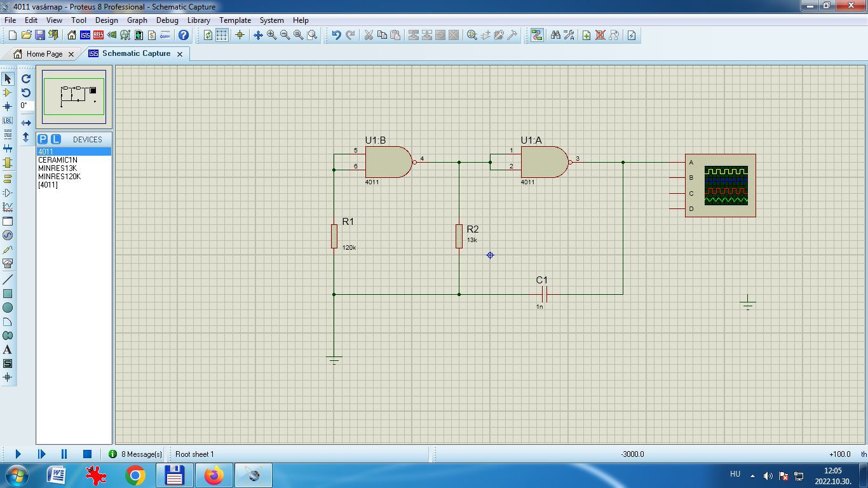
Task: Advance simulation with the Step button
Action: 41,454
